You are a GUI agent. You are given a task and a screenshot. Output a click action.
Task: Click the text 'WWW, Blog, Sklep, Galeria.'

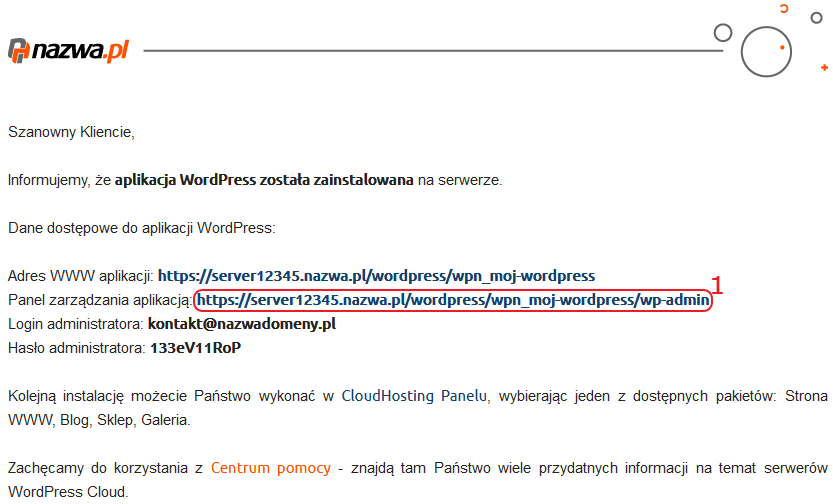(x=99, y=420)
